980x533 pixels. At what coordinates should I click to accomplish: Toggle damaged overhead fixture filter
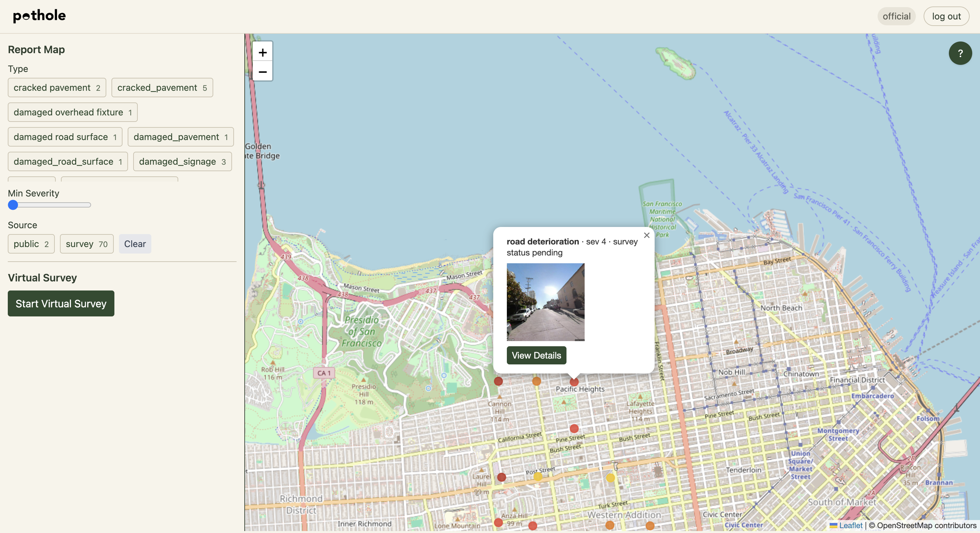pos(72,112)
